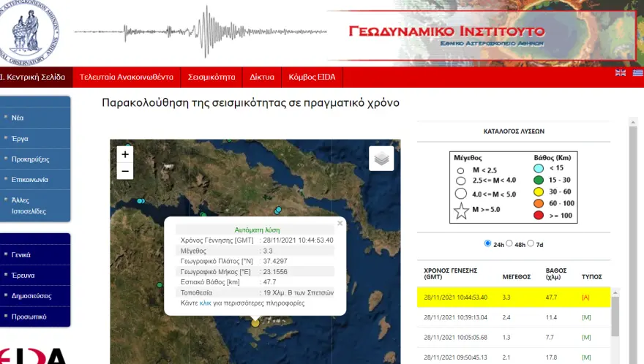This screenshot has height=364, width=644.
Task: Select the 24h time range radio
Action: coord(488,243)
